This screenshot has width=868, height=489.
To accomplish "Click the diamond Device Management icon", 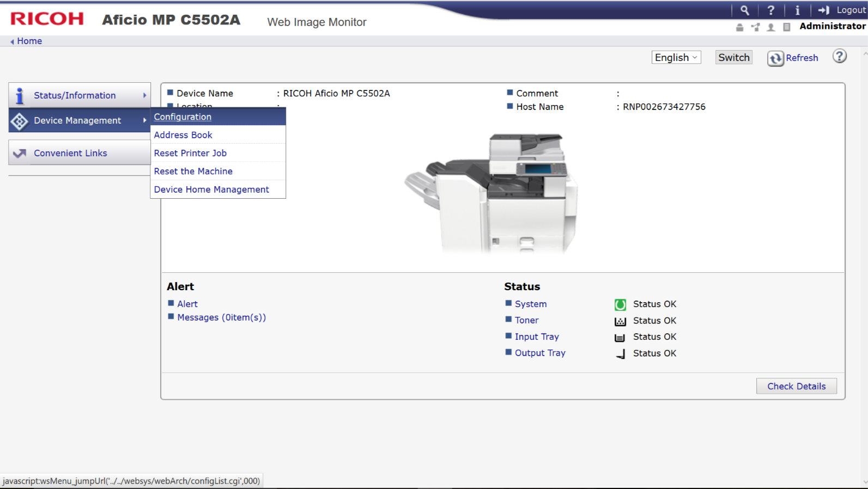I will click(x=20, y=121).
